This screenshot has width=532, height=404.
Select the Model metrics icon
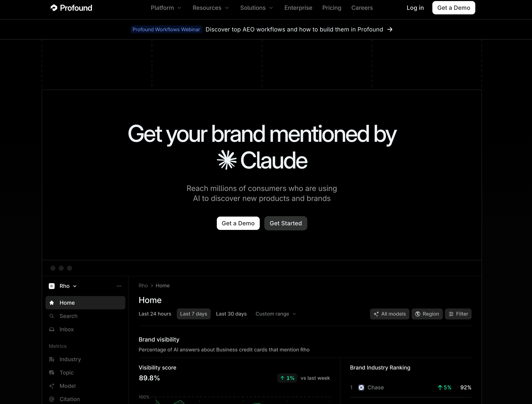(52, 386)
